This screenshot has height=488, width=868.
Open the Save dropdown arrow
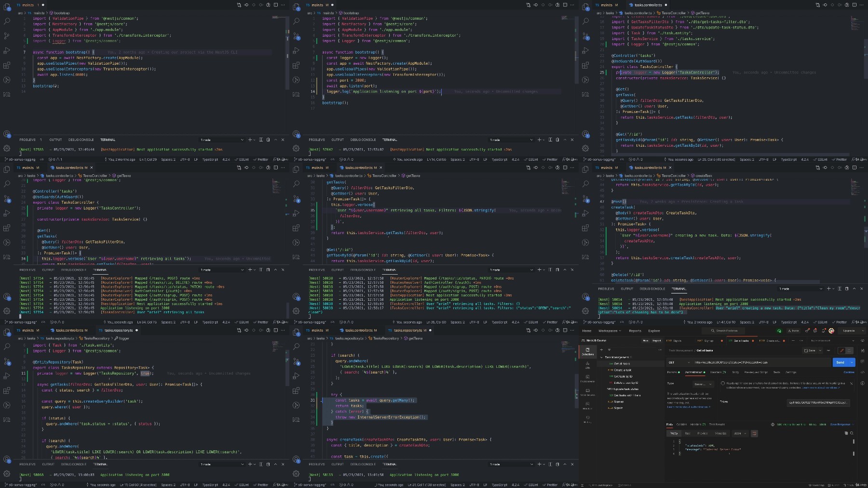click(820, 350)
